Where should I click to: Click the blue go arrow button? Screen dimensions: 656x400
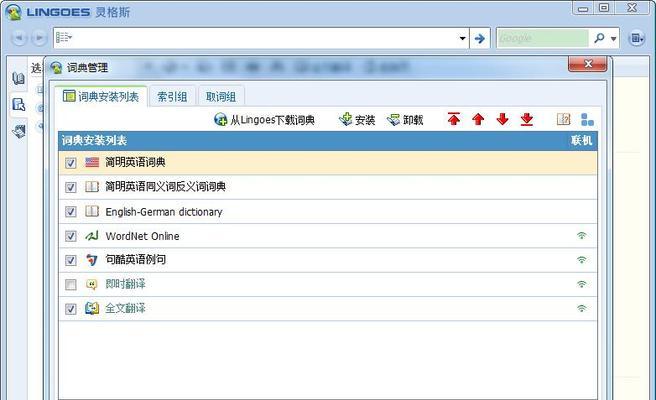(479, 38)
